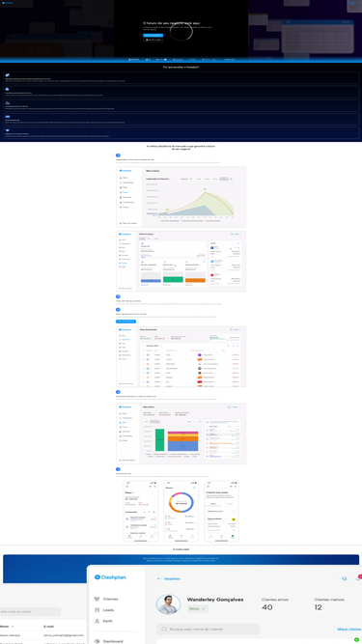This screenshot has width=362, height=644.
Task: Sort by the Nome column arrow
Action: pos(12,627)
